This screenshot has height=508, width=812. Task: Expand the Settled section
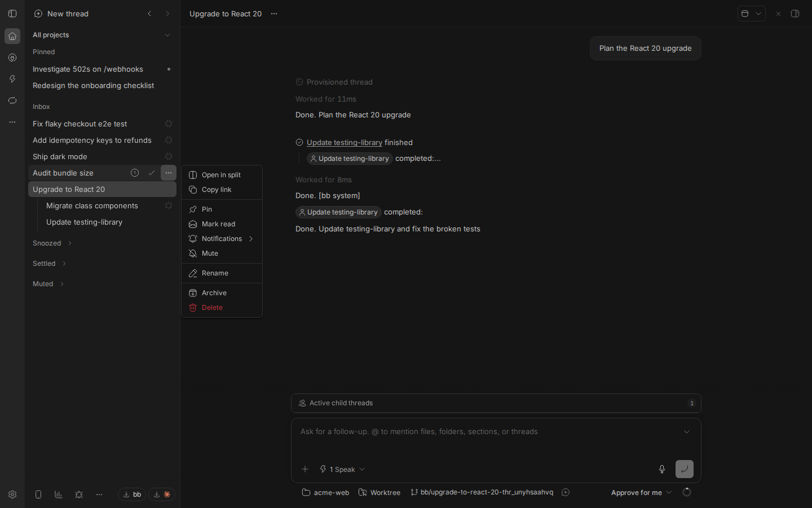(50, 264)
